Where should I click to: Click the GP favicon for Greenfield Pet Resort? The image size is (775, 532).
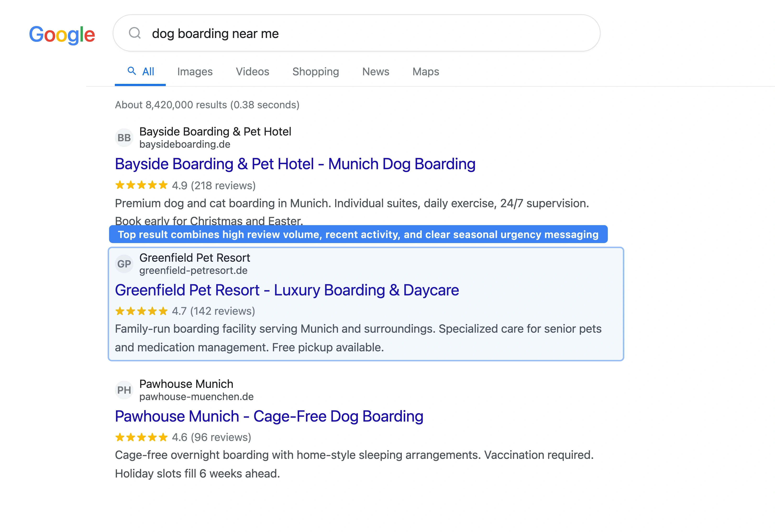point(124,263)
